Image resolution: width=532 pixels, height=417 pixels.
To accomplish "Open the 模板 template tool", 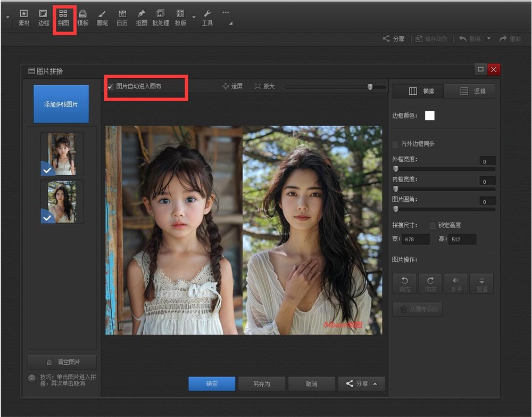I will click(x=83, y=18).
